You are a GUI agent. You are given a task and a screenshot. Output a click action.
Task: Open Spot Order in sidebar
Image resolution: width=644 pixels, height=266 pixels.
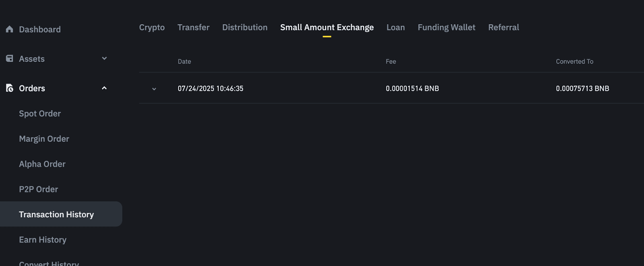40,114
